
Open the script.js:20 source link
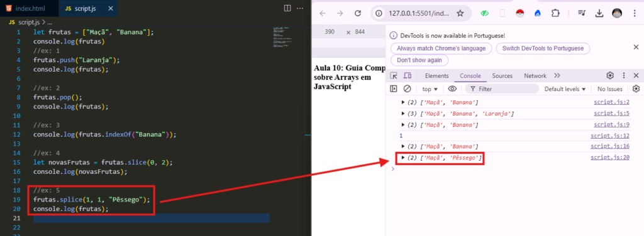pos(610,158)
